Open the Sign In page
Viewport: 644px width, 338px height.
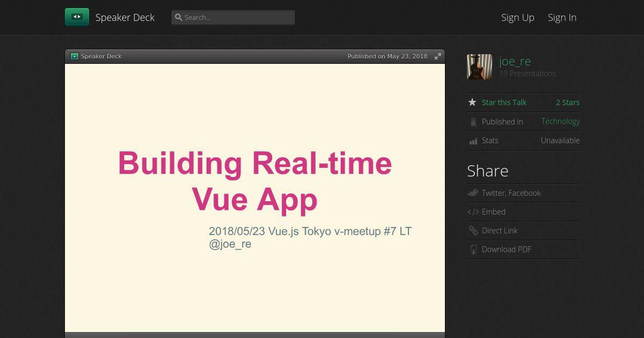coord(562,17)
